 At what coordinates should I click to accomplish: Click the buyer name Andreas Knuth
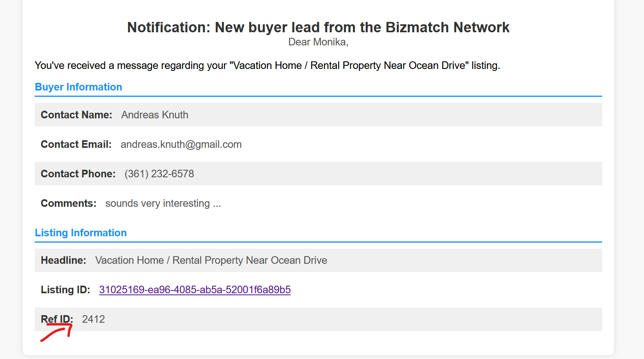(x=155, y=115)
